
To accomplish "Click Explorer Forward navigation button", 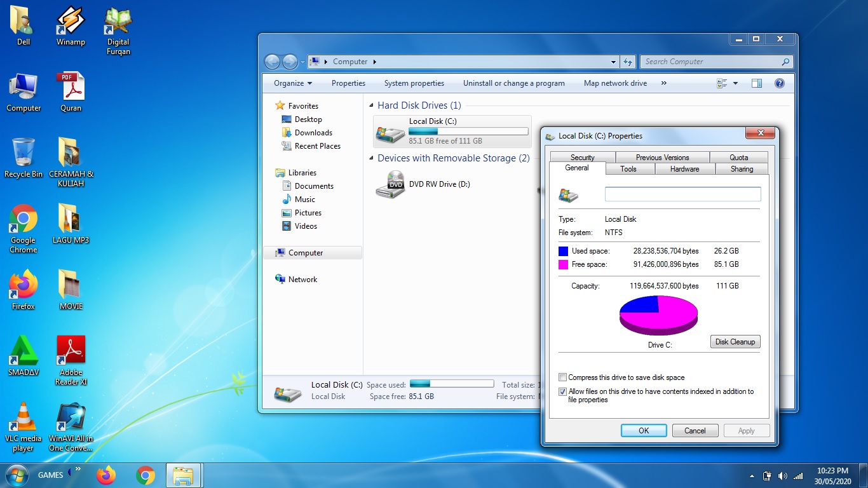I will click(x=290, y=62).
